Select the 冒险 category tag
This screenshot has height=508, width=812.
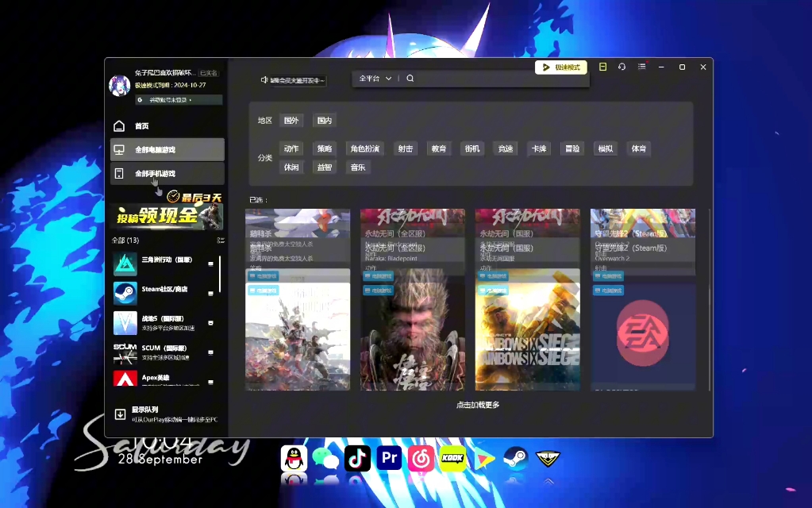point(572,148)
